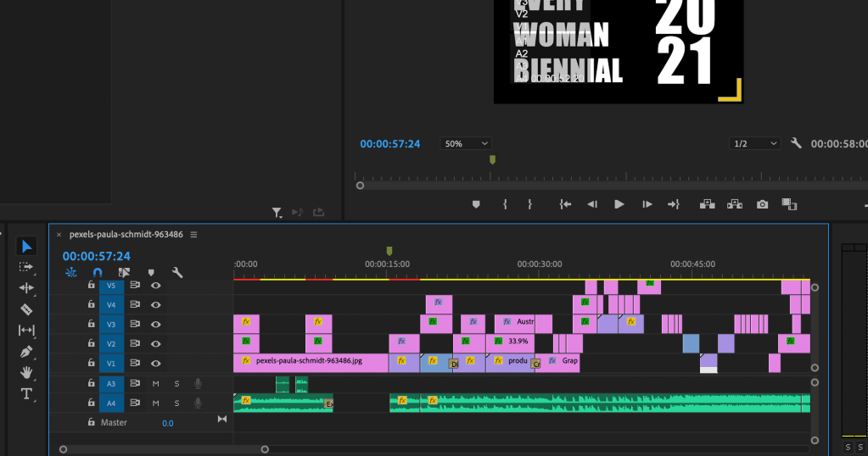Choose the Type tool

[26, 393]
